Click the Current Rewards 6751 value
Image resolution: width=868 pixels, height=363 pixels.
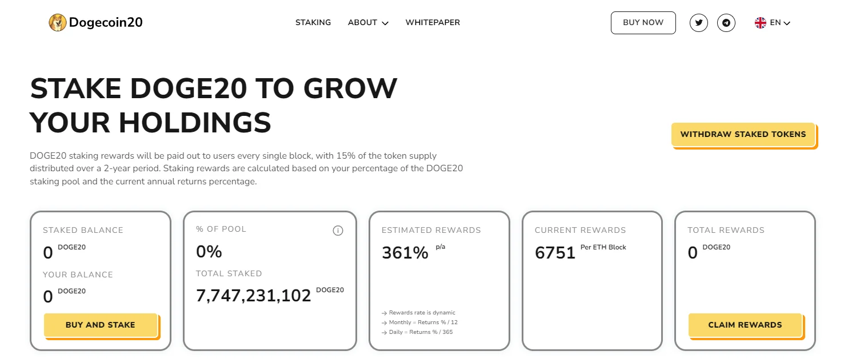point(555,252)
